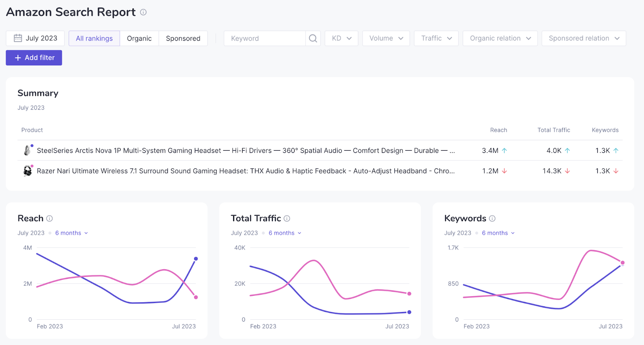Viewport: 644px width, 345px height.
Task: Expand the Sponsored relation dropdown
Action: click(584, 38)
